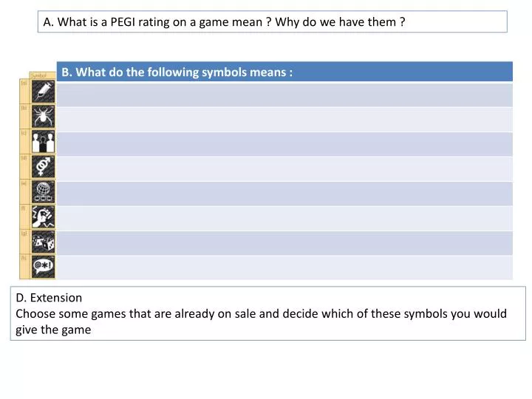Click the answer row beside people icon
This screenshot has height=399, width=532.
(284, 144)
